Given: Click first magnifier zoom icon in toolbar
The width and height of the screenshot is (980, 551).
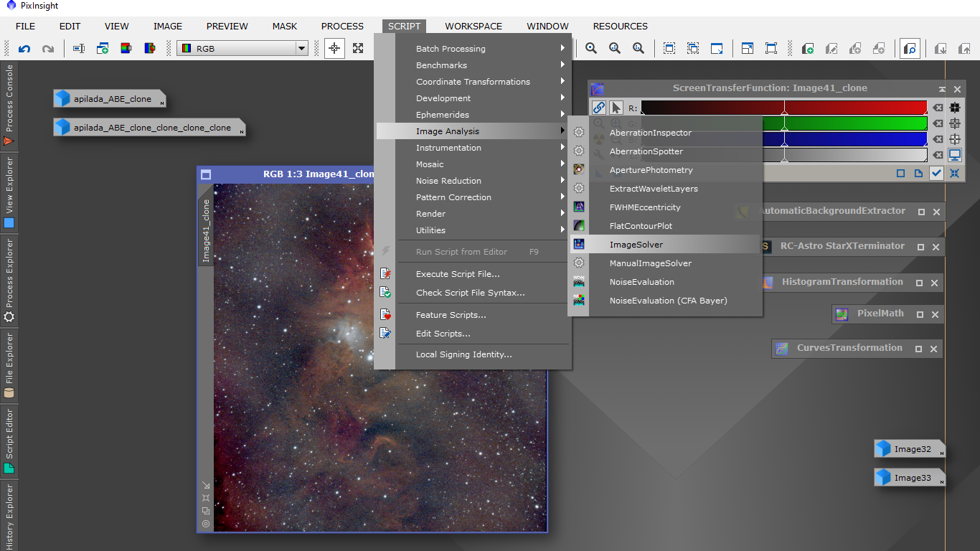Looking at the screenshot, I should (591, 49).
